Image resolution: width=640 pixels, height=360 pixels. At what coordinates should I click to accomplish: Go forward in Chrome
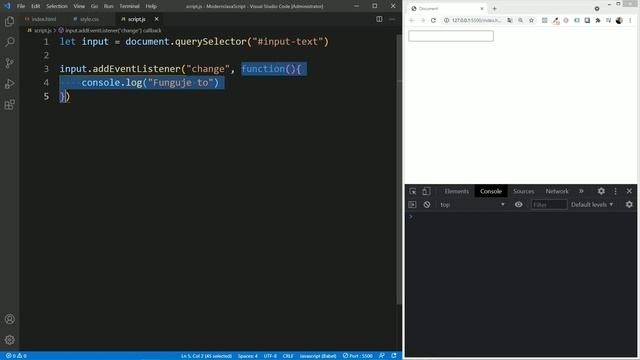(423, 20)
